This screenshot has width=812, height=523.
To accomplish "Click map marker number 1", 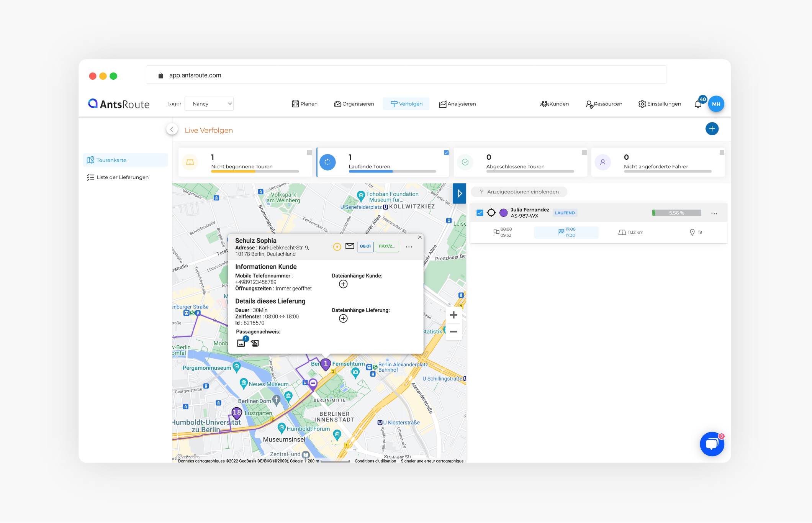I will tap(325, 364).
